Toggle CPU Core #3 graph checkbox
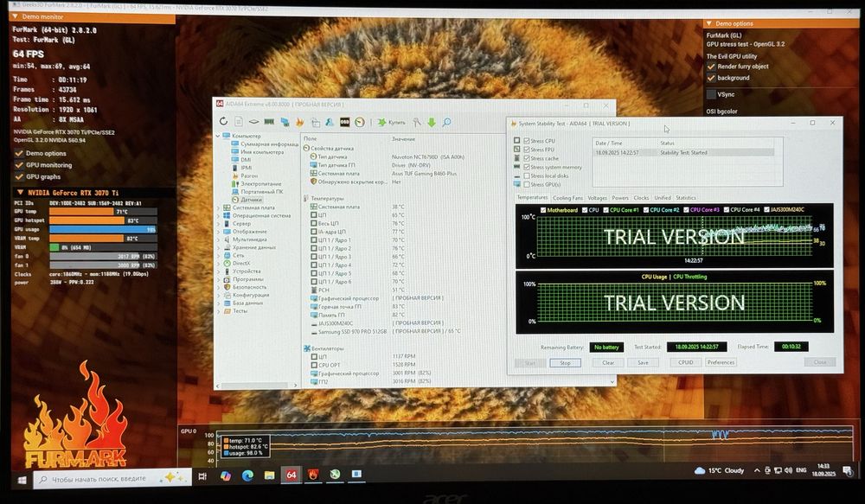865x504 pixels. 686,210
